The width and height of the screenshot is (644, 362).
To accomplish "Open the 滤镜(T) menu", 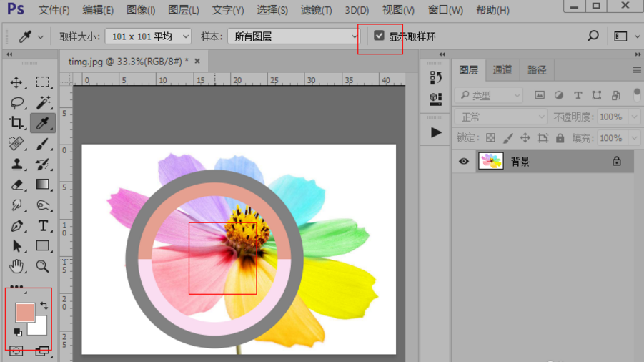I will [316, 10].
